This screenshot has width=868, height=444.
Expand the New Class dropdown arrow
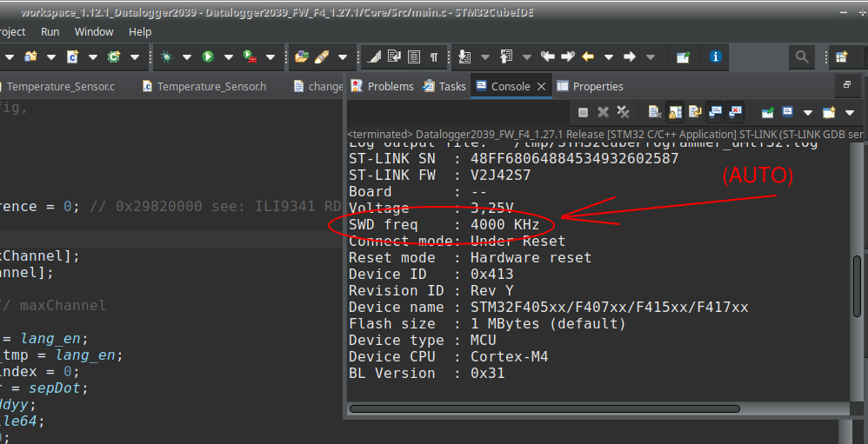tap(135, 57)
